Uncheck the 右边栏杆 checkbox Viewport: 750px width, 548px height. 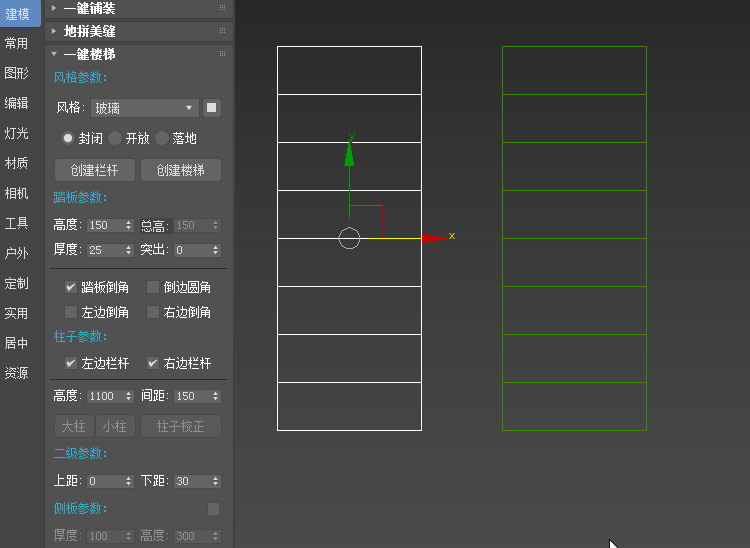[153, 363]
